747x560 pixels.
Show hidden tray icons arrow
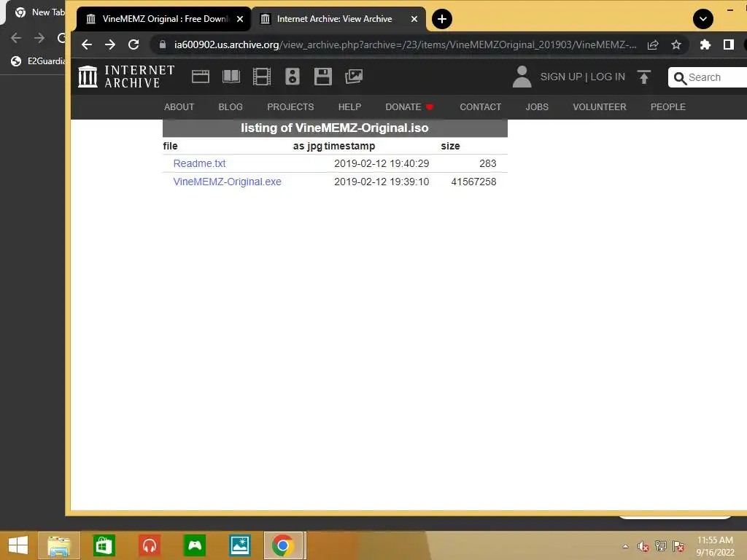coord(625,546)
